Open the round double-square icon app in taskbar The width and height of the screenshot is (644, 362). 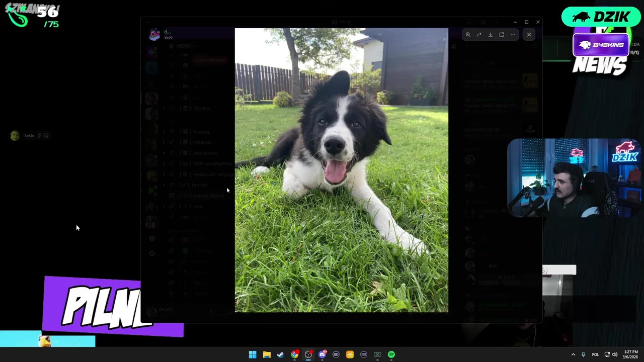pos(336,354)
